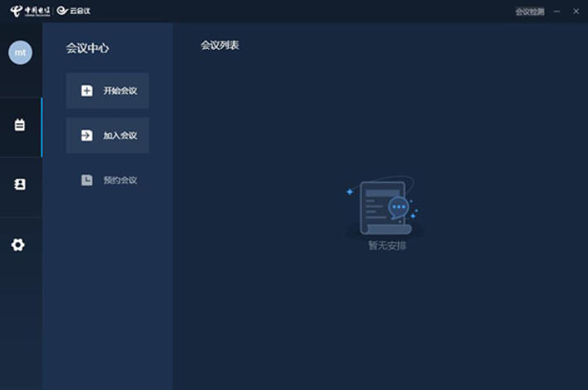The width and height of the screenshot is (588, 390).
Task: Click the 会议中心 panel heading
Action: (x=88, y=49)
